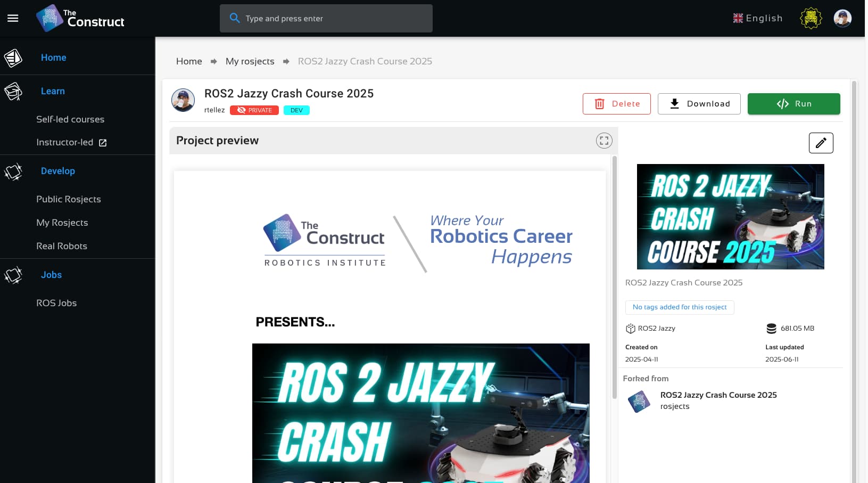Go to ROS Jobs
Screen dimensions: 868x483
point(56,303)
